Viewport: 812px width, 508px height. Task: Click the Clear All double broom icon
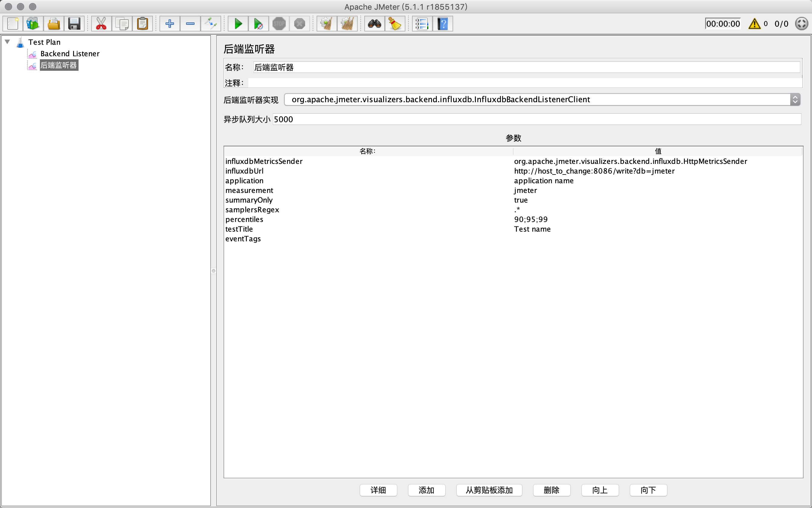(347, 24)
